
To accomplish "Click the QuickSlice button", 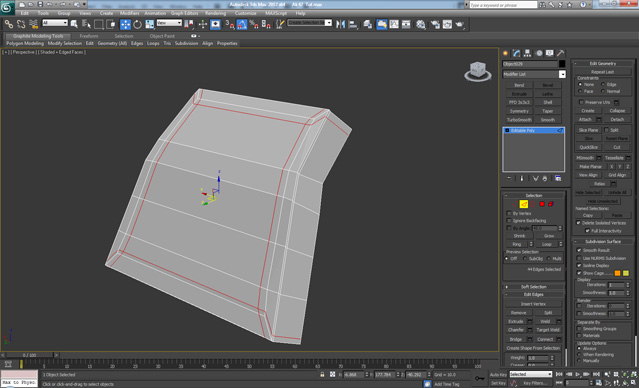I will pyautogui.click(x=588, y=147).
